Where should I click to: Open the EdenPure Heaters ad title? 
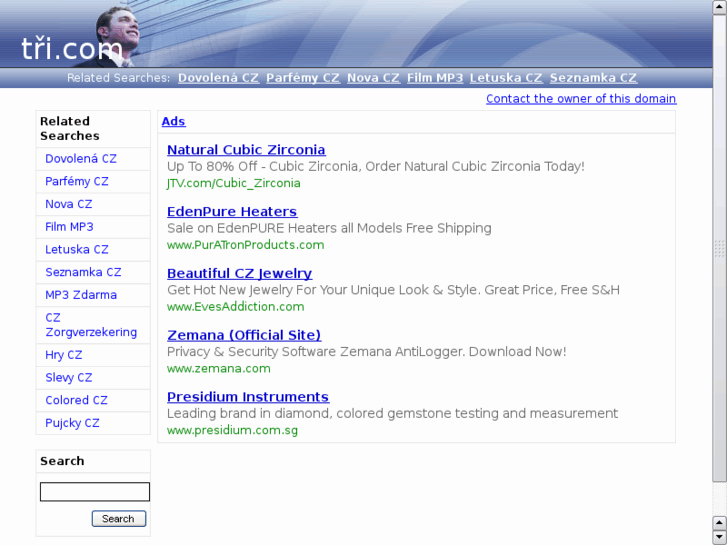(232, 212)
